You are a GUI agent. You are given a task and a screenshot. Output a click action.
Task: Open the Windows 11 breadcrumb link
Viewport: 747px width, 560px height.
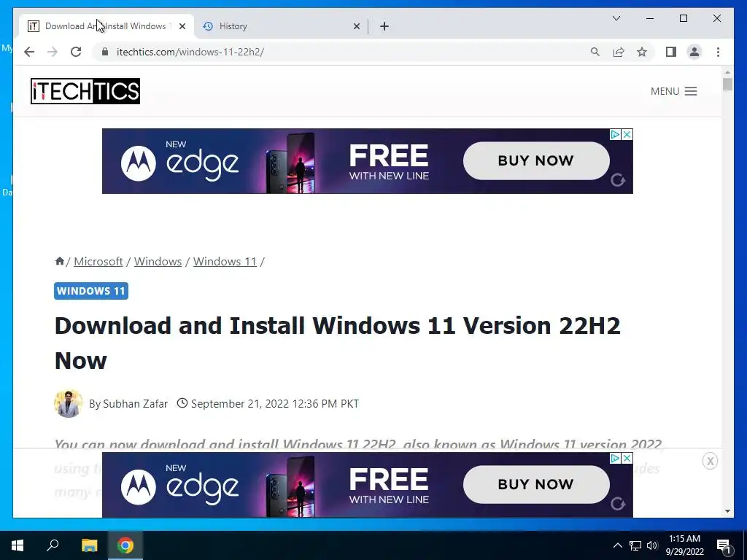point(225,262)
